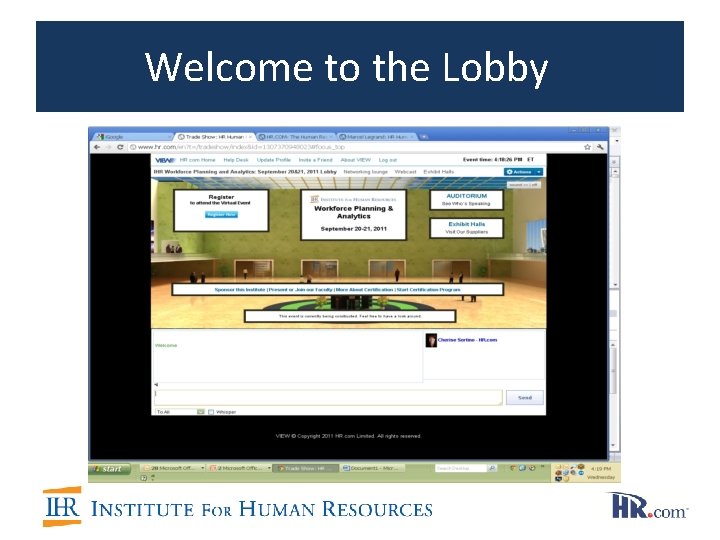
Task: Click the browser reload icon
Action: [x=120, y=147]
